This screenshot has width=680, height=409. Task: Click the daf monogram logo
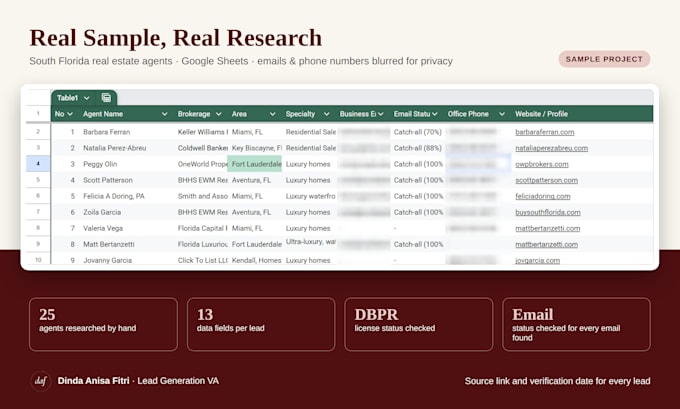[41, 381]
